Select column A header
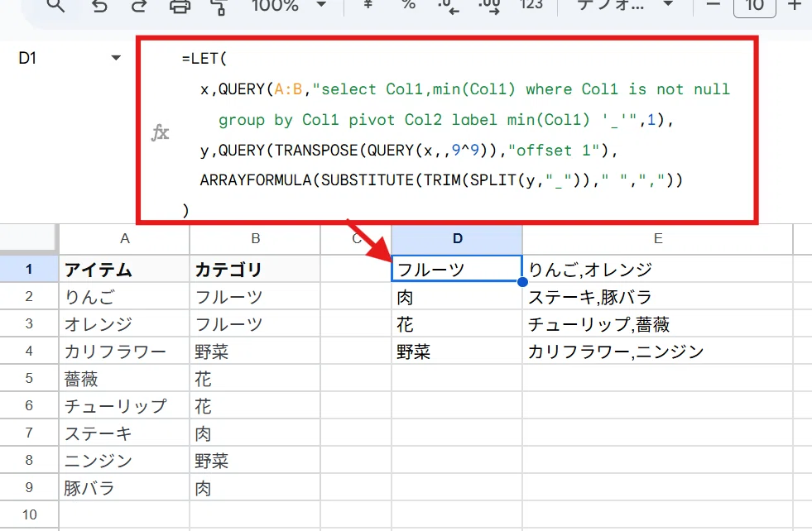 pos(124,238)
